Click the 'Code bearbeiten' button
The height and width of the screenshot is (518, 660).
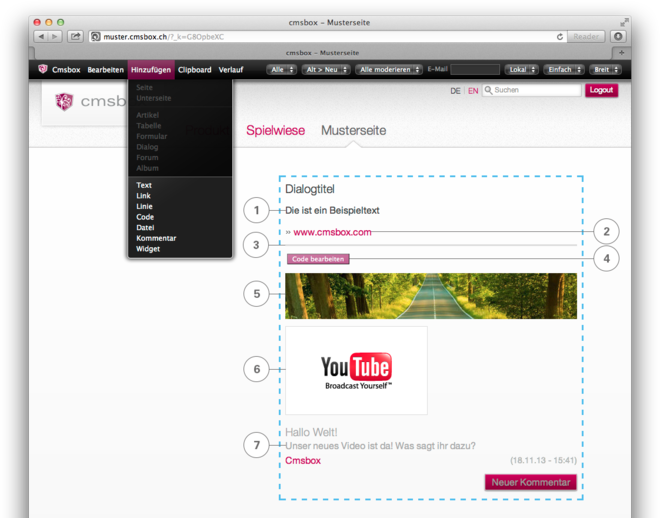pos(318,259)
